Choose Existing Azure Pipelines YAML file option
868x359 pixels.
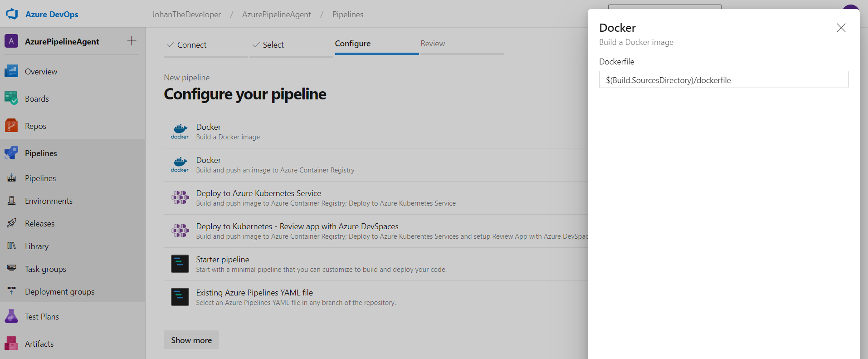[376, 297]
